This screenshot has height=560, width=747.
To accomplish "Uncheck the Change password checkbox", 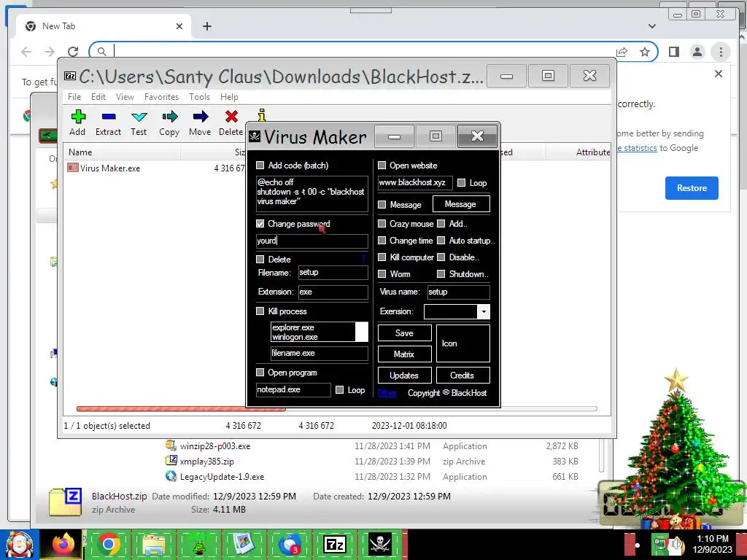I will pos(260,224).
